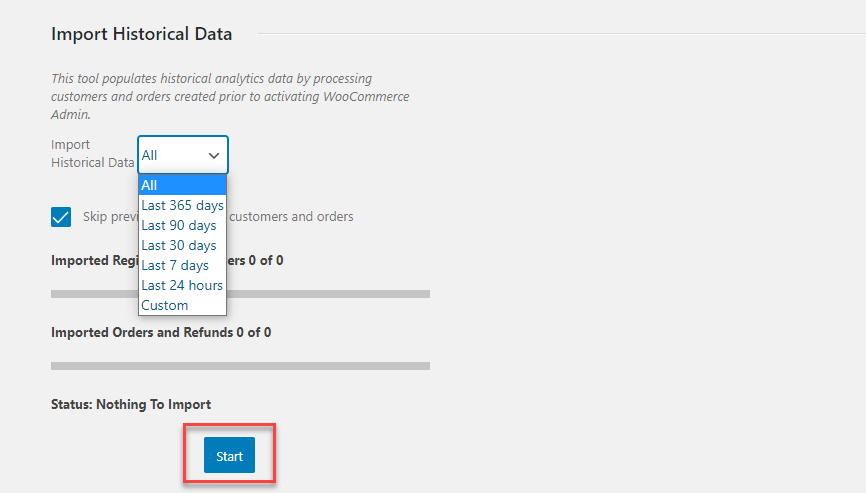Choose "Last 365 days" from the list
This screenshot has width=866, height=493.
pyautogui.click(x=182, y=205)
